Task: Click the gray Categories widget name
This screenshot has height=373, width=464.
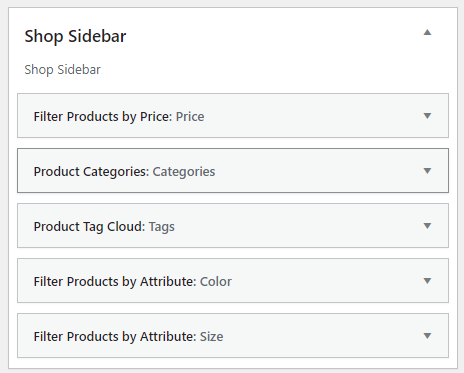Action: point(184,172)
